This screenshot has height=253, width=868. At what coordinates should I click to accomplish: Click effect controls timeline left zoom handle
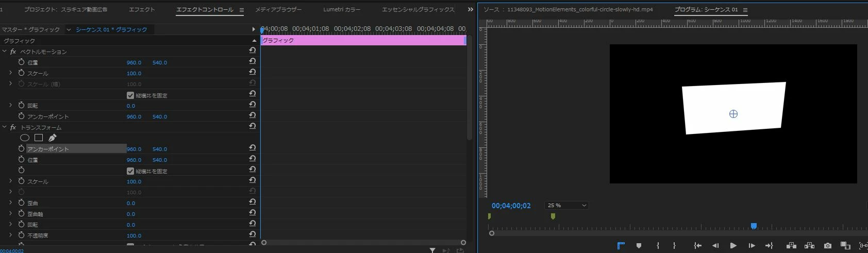[x=264, y=242]
